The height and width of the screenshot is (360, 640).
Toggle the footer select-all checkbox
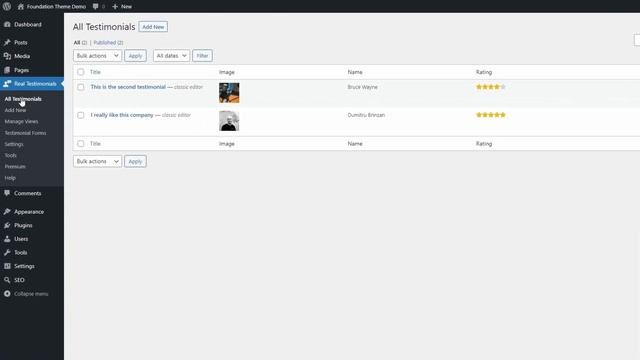81,144
